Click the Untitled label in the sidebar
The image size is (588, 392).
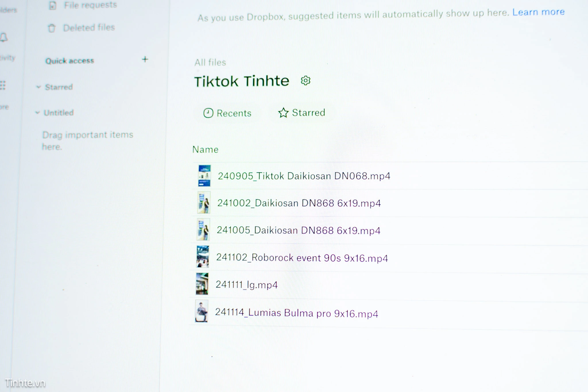59,113
